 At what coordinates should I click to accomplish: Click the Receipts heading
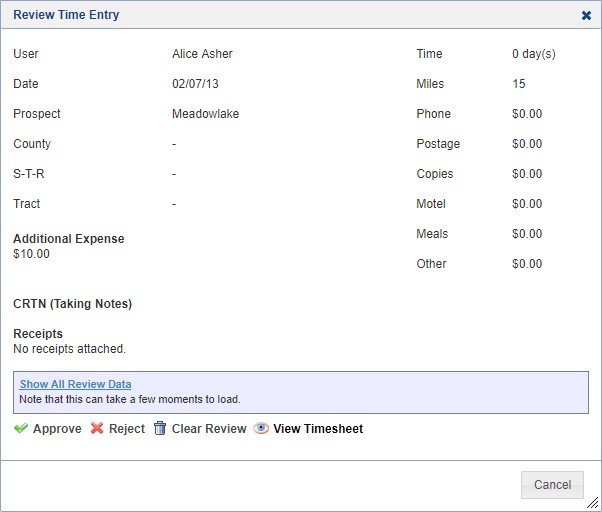(38, 334)
